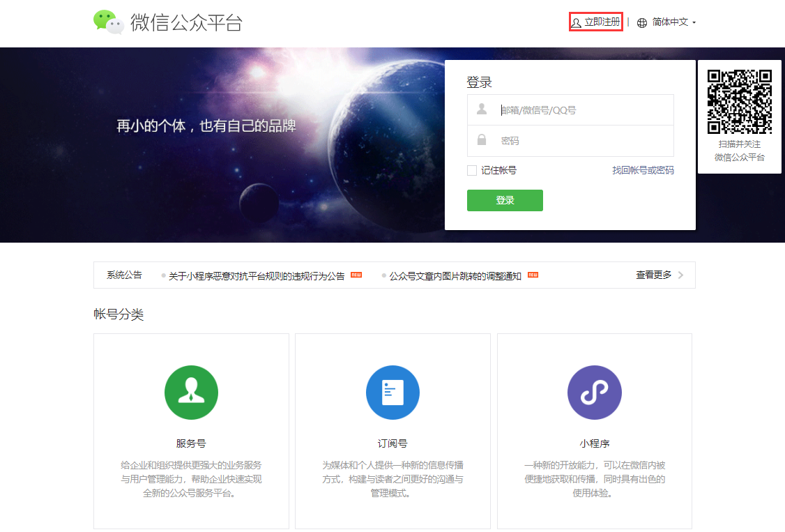Select the 订阅号 label text
This screenshot has height=532, width=785.
tap(392, 443)
